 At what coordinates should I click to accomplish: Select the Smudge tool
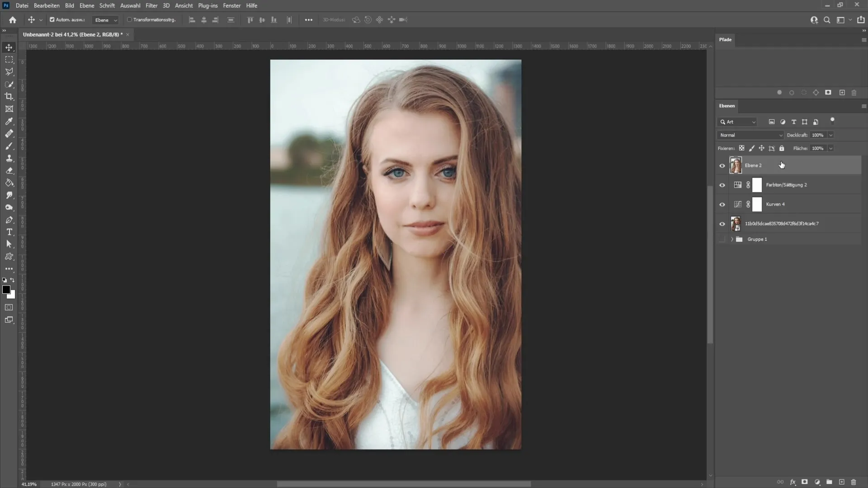point(9,195)
